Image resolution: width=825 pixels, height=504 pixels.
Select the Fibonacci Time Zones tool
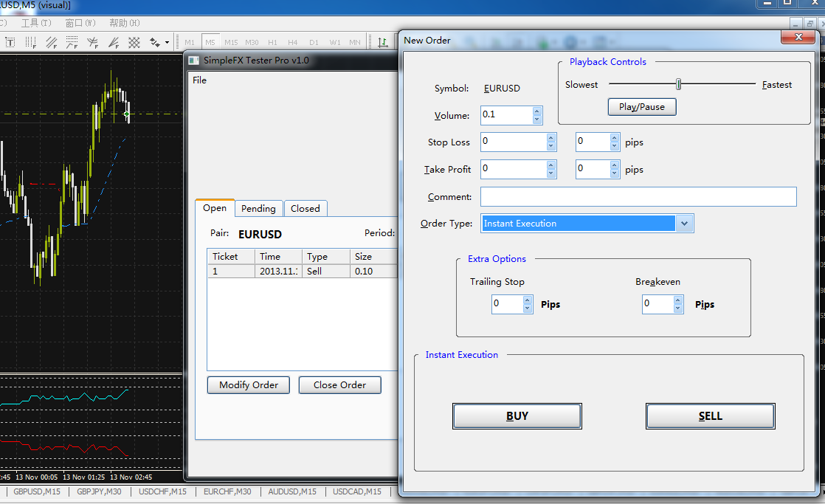[31, 43]
